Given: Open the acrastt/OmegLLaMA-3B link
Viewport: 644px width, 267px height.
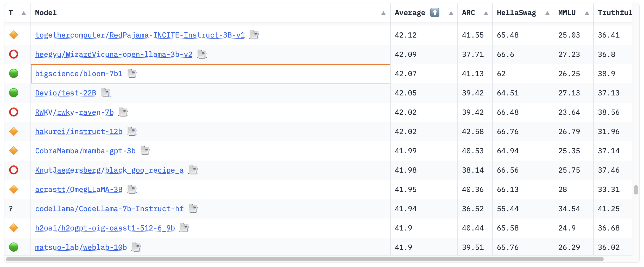Looking at the screenshot, I should click(79, 190).
